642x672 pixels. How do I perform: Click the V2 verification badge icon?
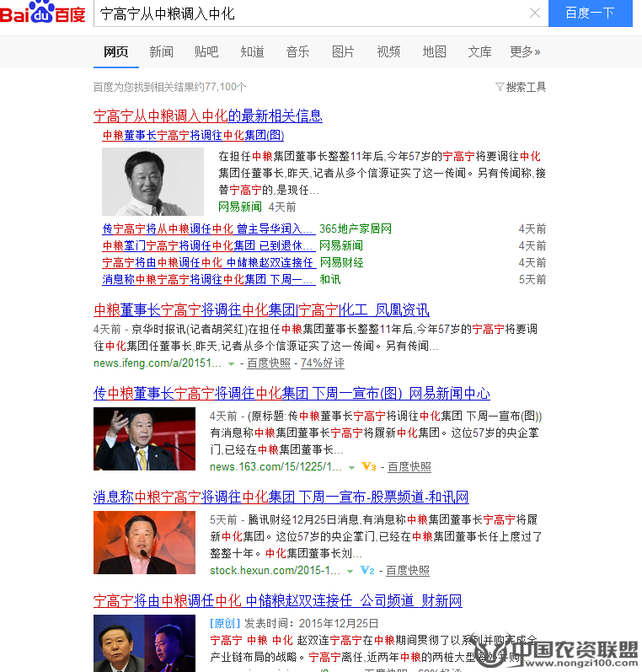[x=367, y=571]
